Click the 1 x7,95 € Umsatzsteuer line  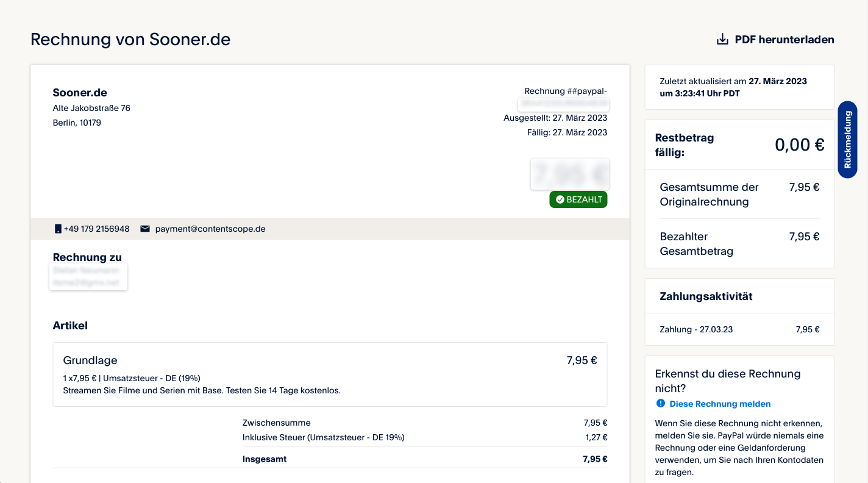click(132, 378)
